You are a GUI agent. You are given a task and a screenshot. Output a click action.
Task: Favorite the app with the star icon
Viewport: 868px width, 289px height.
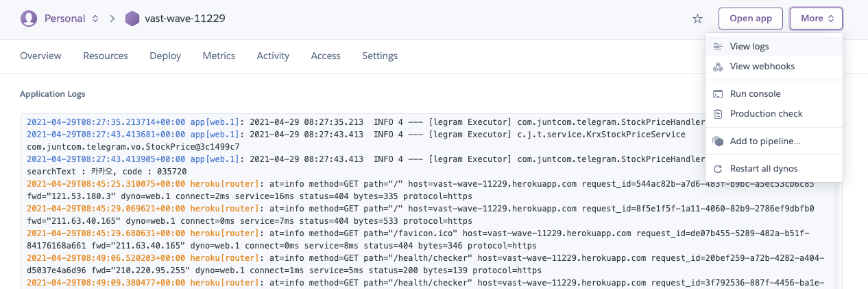click(697, 19)
